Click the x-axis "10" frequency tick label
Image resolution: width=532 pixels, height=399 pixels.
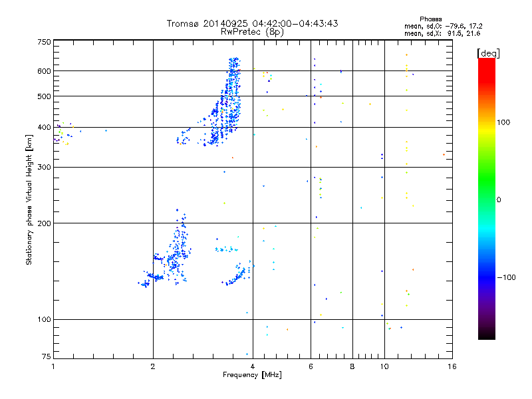tap(384, 366)
